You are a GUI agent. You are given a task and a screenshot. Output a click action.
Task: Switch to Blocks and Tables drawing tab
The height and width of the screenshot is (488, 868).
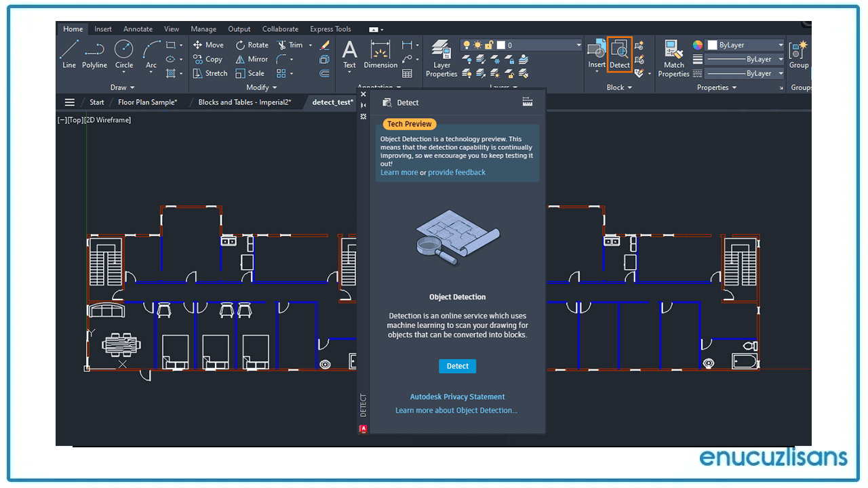[245, 102]
